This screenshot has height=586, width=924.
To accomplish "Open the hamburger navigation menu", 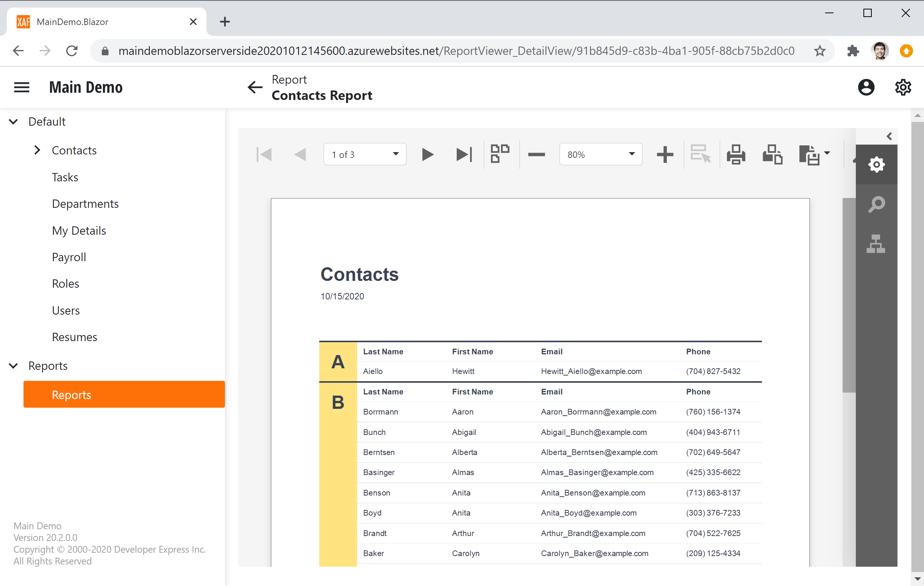I will [x=22, y=87].
